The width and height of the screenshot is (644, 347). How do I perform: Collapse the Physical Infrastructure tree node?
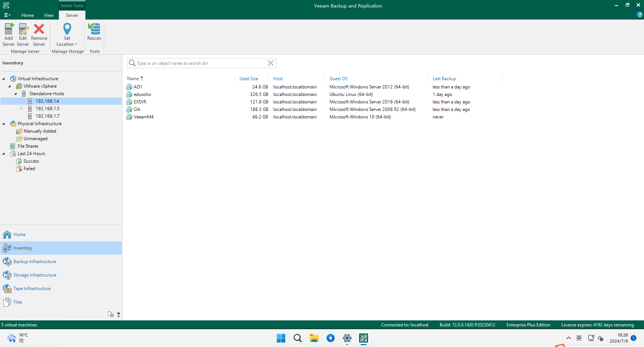4,124
